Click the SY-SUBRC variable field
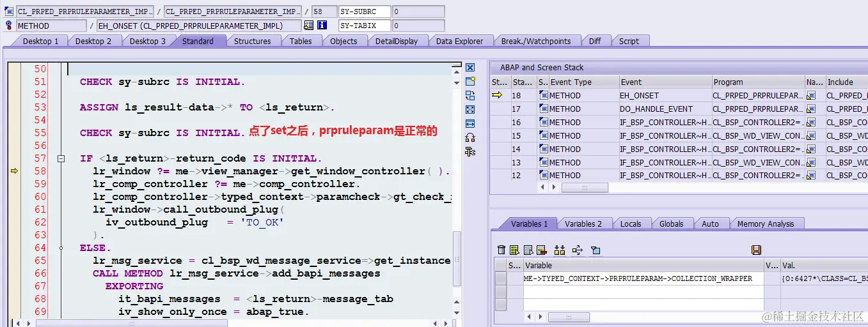 [364, 11]
